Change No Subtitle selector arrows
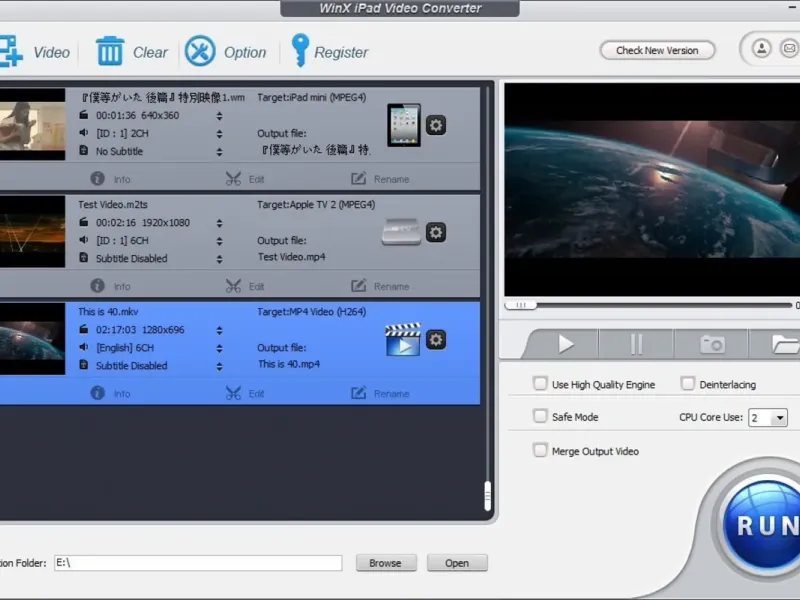Screen dimensions: 800x600 click(219, 152)
